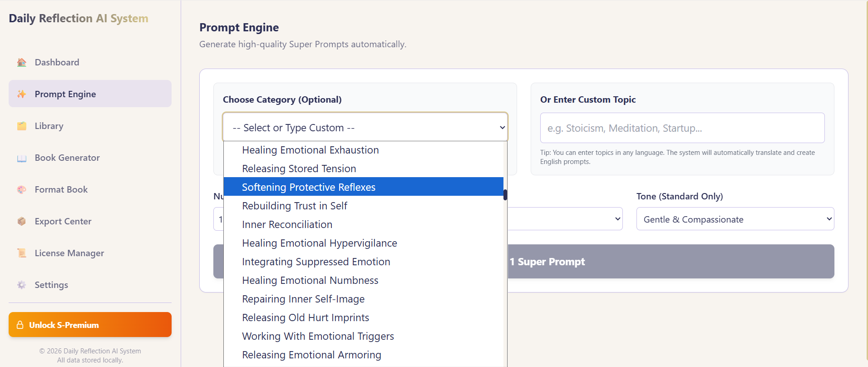Select Rebuilding Trust in Self option

pos(295,206)
